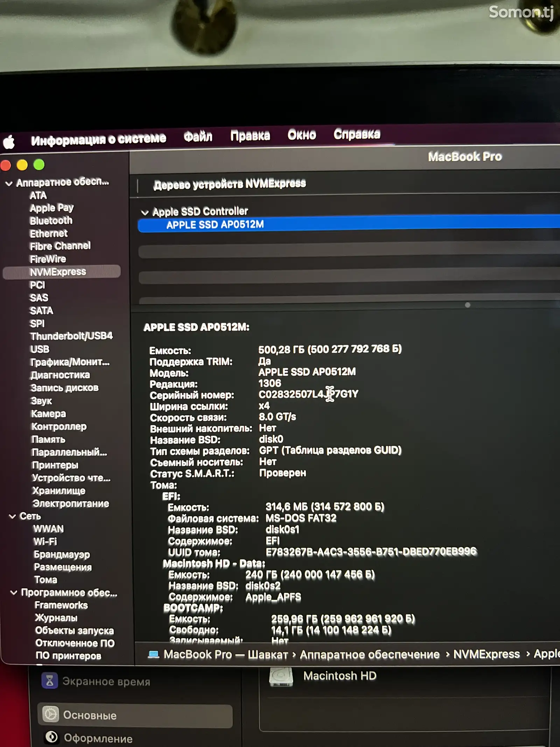
Task: Select Bluetooth in the sidebar
Action: pyautogui.click(x=51, y=221)
